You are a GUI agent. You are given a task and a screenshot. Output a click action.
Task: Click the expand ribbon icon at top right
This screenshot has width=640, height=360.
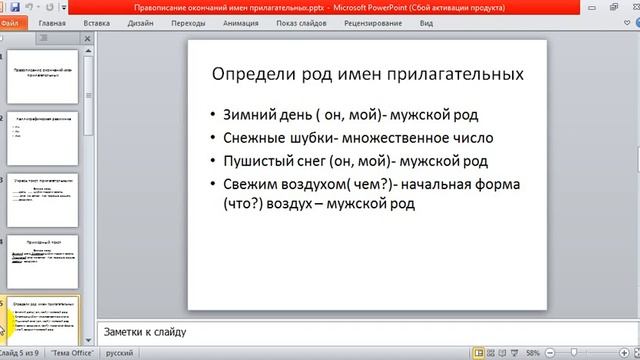tap(627, 23)
